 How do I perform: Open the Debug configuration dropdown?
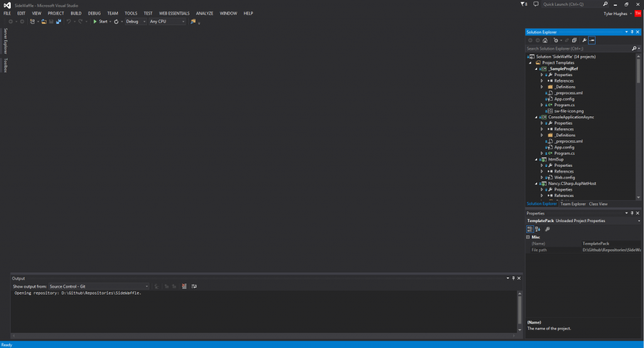coord(135,21)
